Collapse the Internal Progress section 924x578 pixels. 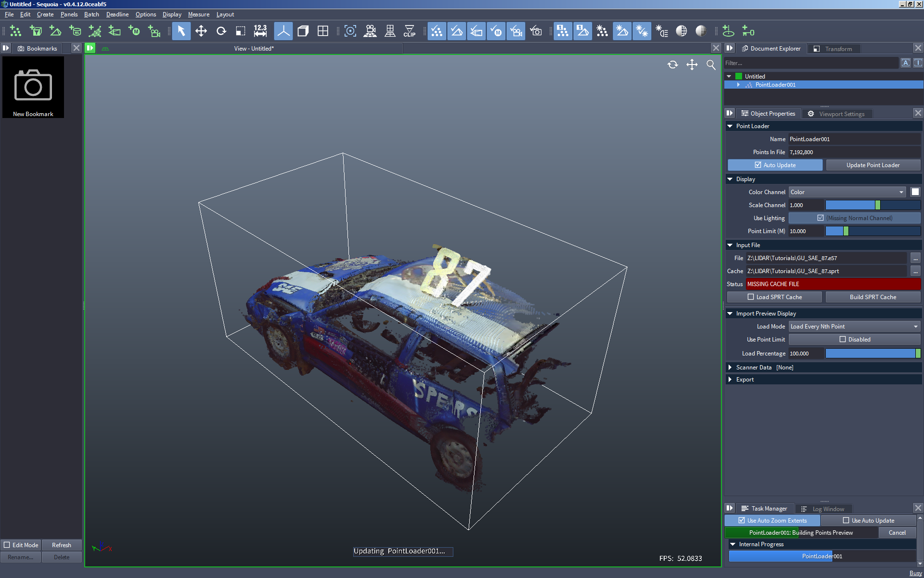(x=733, y=544)
